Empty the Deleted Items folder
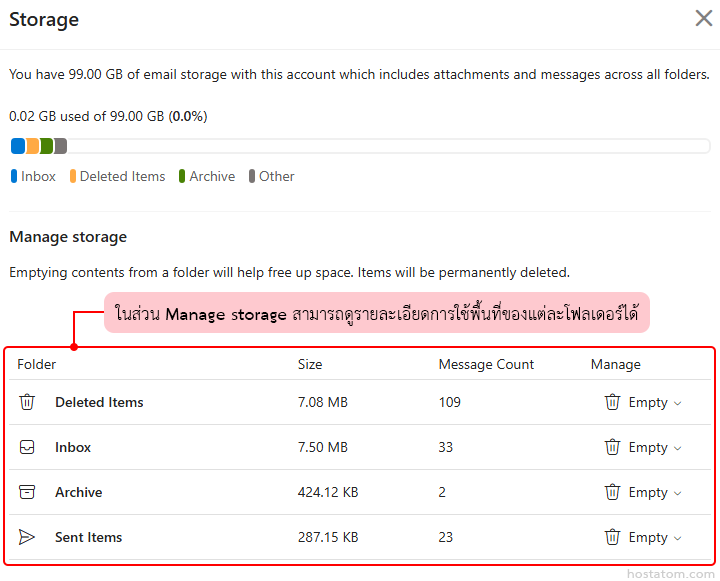 pyautogui.click(x=643, y=402)
